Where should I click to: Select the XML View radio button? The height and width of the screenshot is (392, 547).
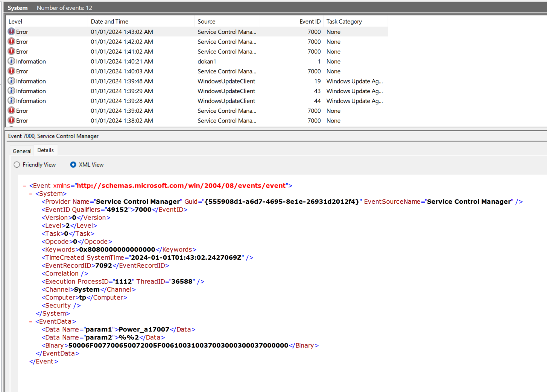click(73, 165)
